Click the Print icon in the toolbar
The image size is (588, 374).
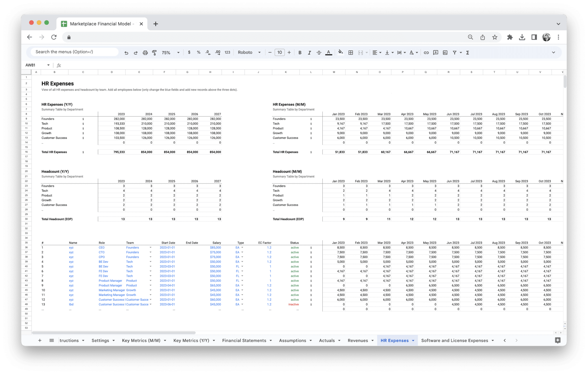coord(145,53)
